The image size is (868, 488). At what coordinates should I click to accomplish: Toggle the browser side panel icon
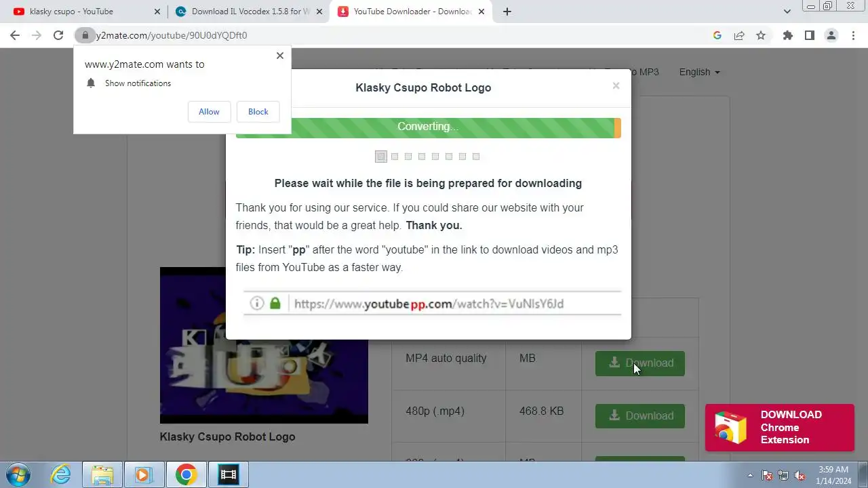(x=809, y=35)
